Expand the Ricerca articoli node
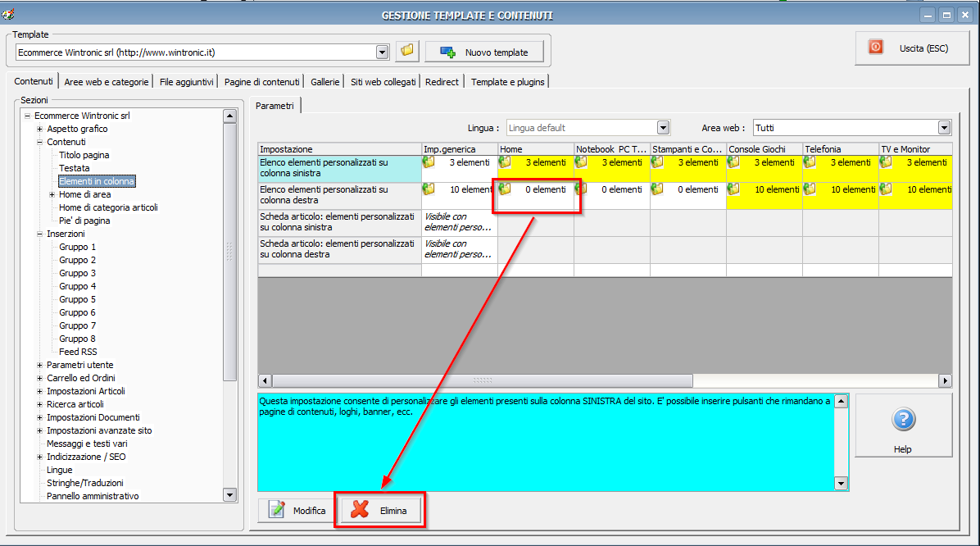 40,405
